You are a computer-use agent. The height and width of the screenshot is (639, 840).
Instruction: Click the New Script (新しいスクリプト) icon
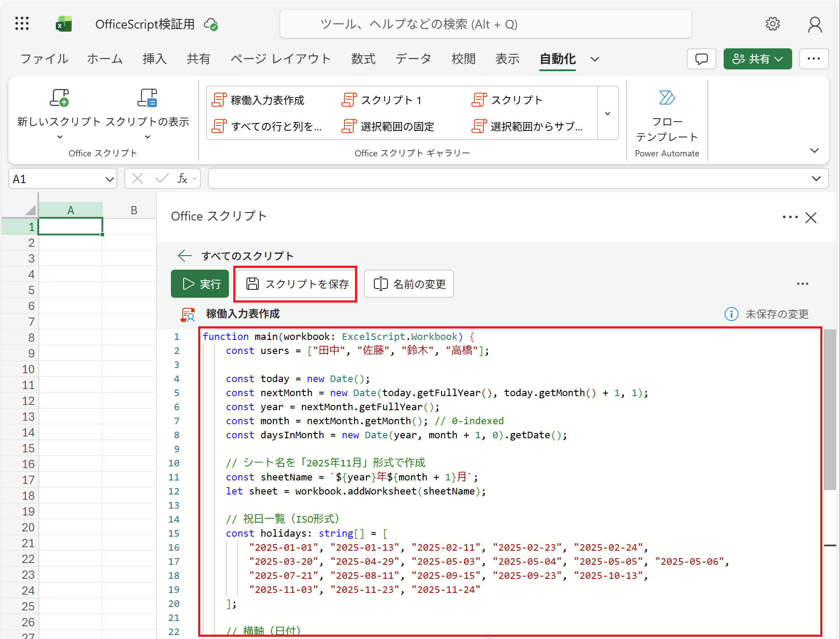(59, 97)
